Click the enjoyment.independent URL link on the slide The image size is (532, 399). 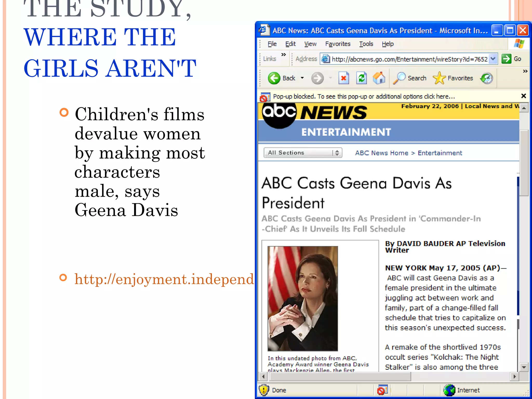(164, 279)
